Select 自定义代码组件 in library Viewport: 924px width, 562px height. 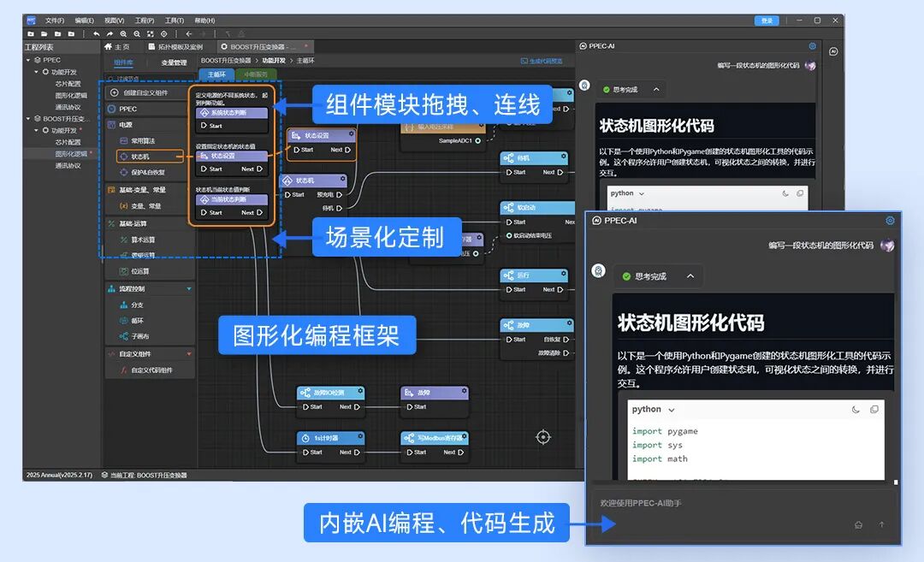pos(146,370)
